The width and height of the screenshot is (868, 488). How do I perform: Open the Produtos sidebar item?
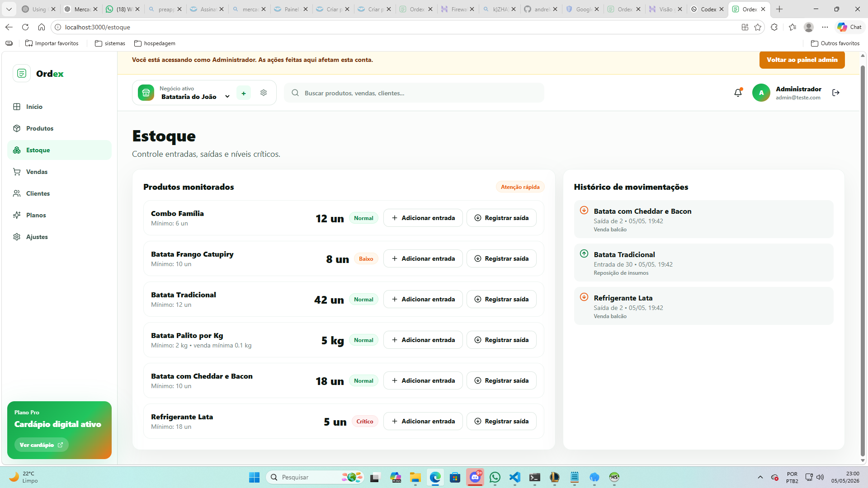pyautogui.click(x=59, y=128)
